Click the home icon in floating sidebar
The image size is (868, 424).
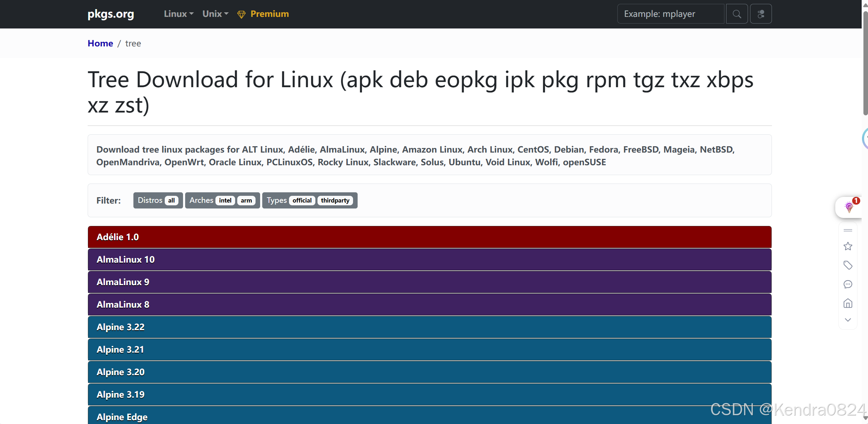(x=848, y=303)
